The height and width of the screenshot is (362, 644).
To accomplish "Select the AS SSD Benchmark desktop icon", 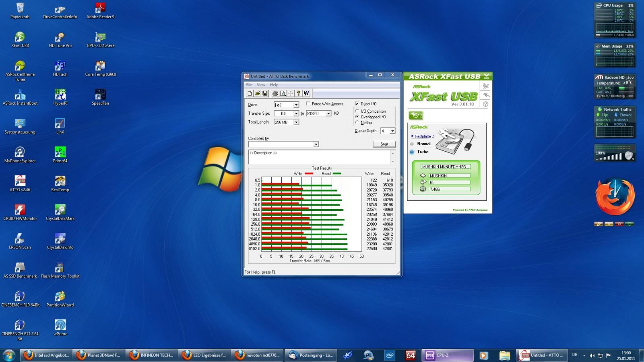I will tap(20, 270).
